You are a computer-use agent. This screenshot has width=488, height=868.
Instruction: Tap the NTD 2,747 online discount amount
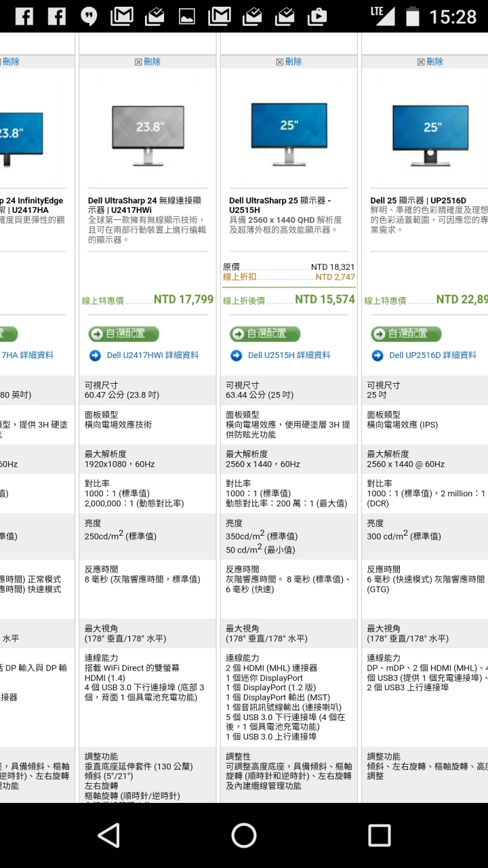coord(335,277)
